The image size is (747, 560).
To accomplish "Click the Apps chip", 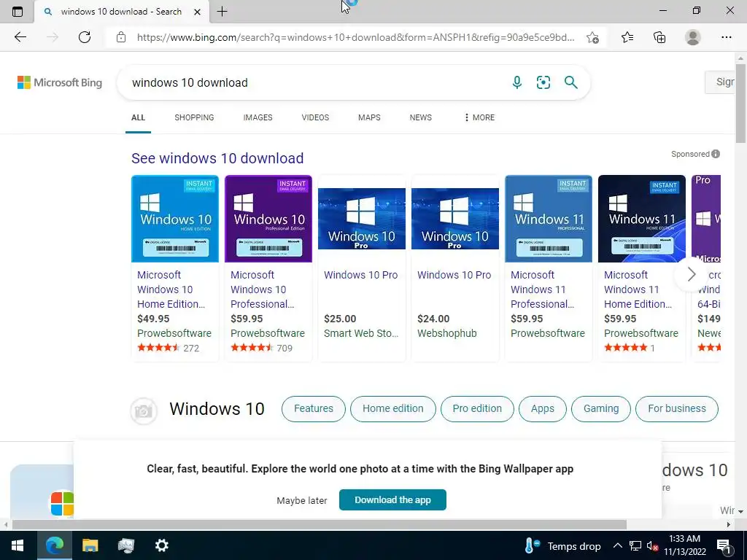I will pyautogui.click(x=543, y=408).
